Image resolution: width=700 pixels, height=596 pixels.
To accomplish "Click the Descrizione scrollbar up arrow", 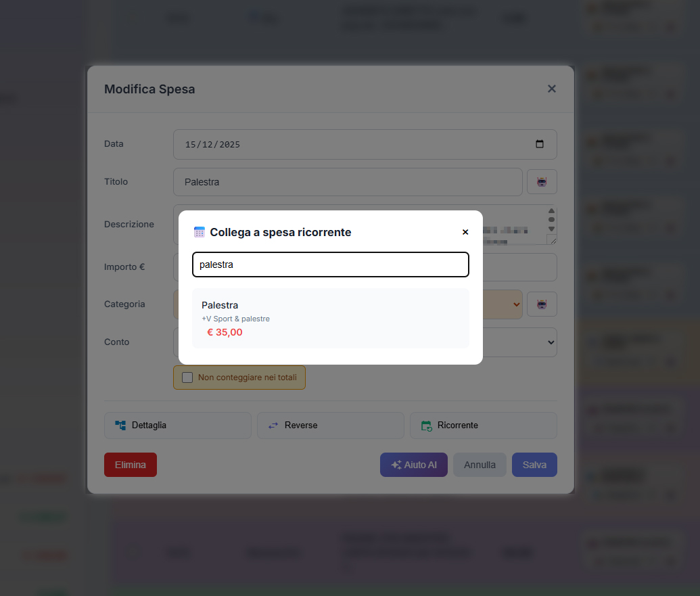I will pyautogui.click(x=551, y=210).
